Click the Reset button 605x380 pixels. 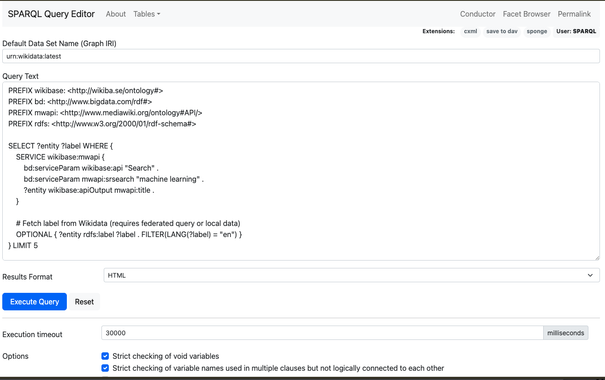(x=84, y=302)
